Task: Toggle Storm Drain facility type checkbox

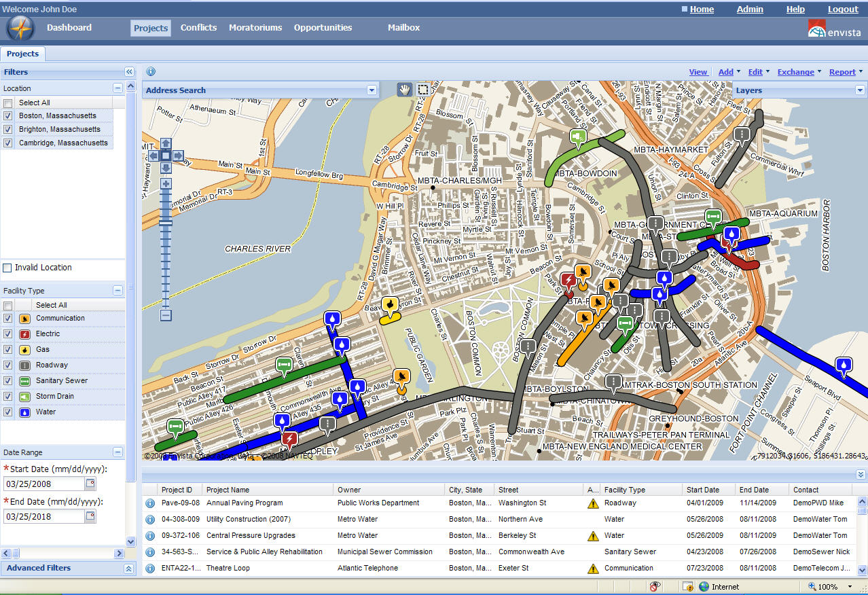Action: 7,397
